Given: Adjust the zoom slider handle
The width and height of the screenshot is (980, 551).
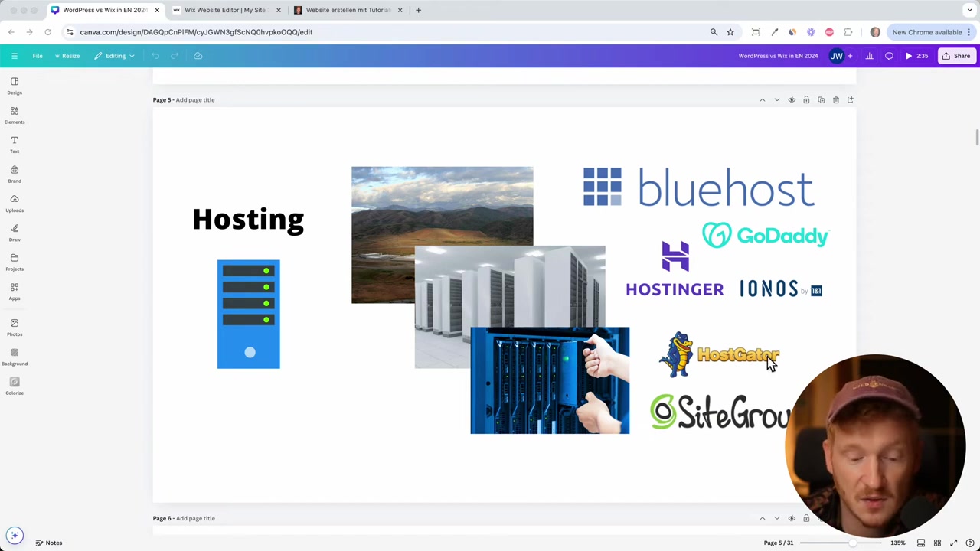Looking at the screenshot, I should 852,543.
